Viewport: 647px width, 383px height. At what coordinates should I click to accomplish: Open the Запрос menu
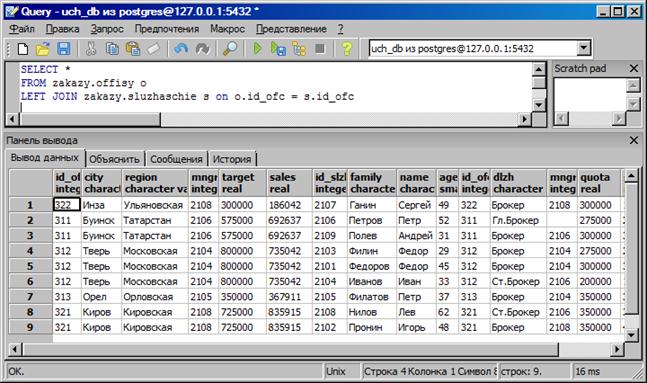tap(107, 29)
